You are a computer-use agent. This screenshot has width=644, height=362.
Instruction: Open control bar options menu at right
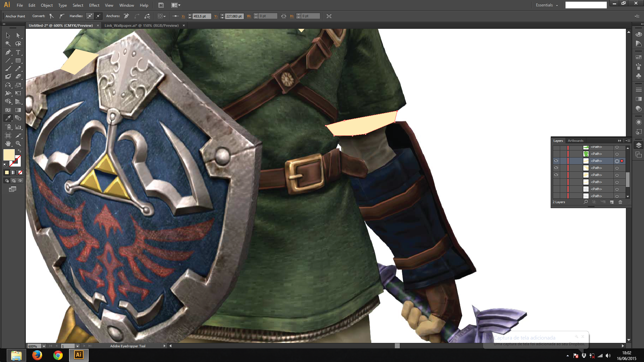click(637, 16)
